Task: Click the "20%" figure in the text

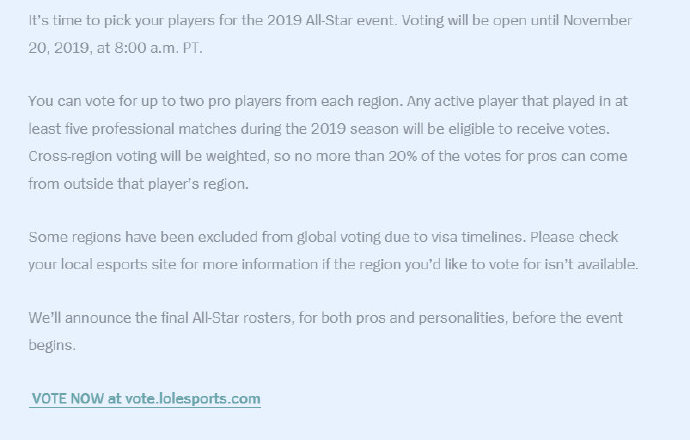Action: pos(403,156)
